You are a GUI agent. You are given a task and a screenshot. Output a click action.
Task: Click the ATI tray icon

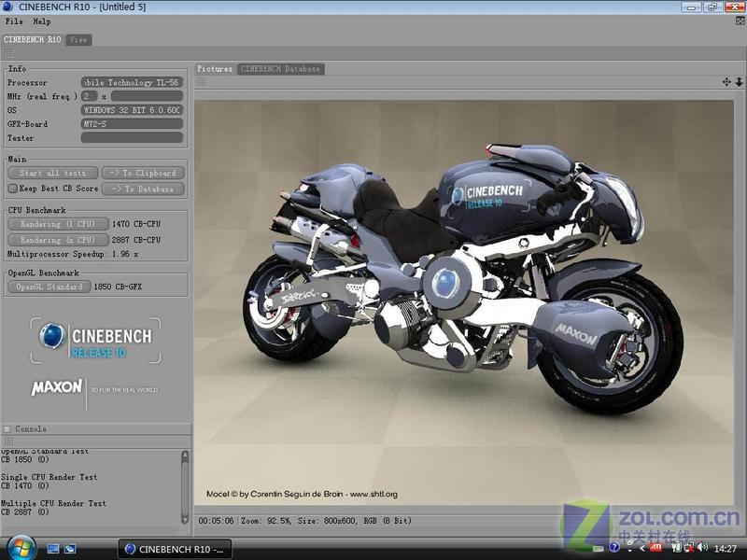tap(656, 548)
